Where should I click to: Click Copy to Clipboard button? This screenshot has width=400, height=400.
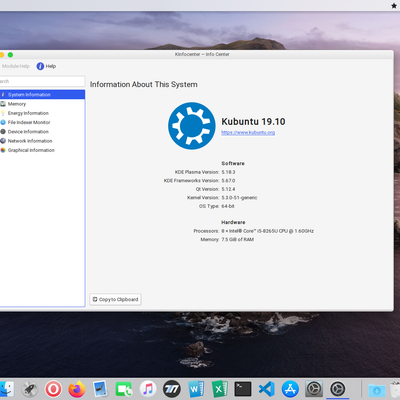(x=115, y=299)
